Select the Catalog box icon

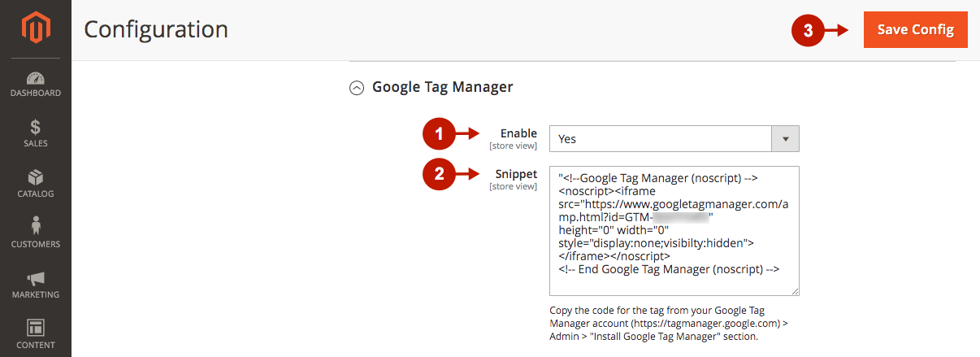coord(35,178)
